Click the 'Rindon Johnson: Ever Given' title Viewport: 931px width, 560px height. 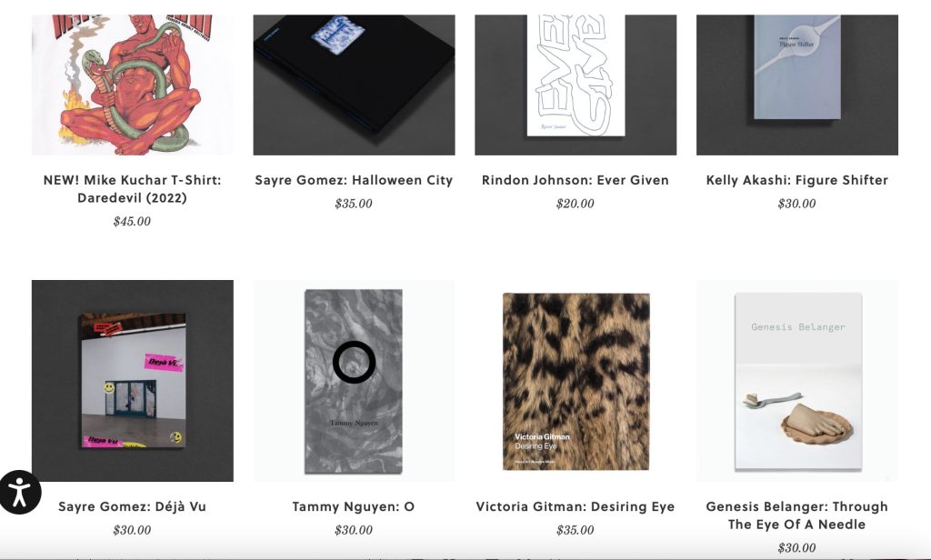(x=576, y=180)
